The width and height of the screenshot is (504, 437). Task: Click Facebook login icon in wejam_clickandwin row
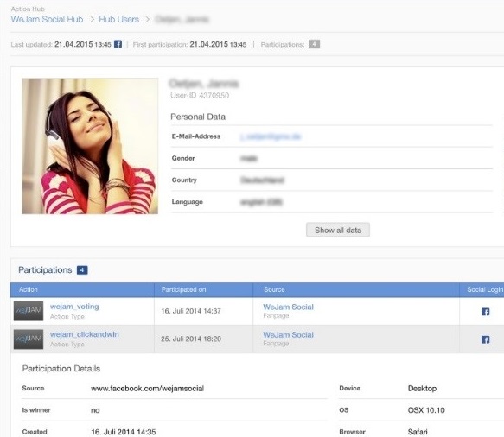(x=485, y=339)
